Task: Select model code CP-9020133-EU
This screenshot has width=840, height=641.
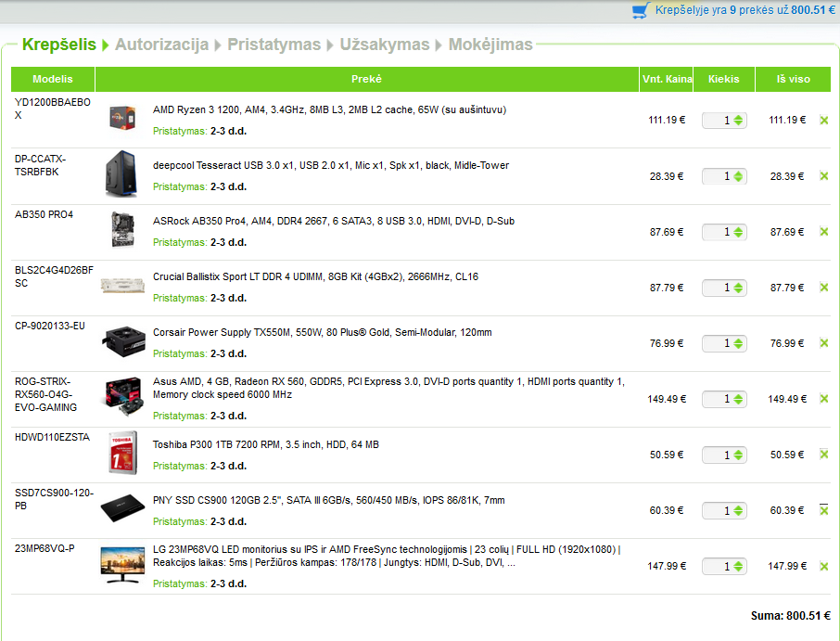Action: (x=50, y=327)
